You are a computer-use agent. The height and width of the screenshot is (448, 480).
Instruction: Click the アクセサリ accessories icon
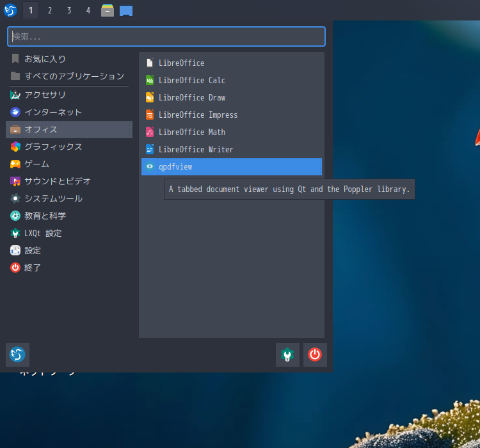tap(15, 95)
